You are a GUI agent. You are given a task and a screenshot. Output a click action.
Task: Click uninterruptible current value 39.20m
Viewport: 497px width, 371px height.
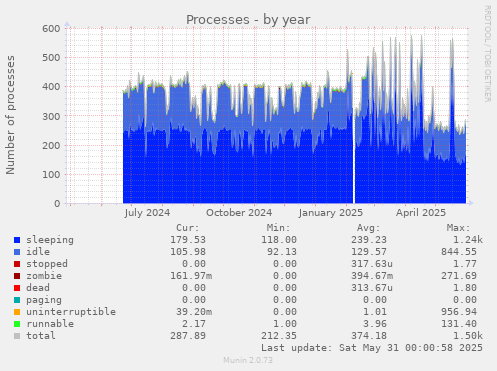(x=194, y=312)
